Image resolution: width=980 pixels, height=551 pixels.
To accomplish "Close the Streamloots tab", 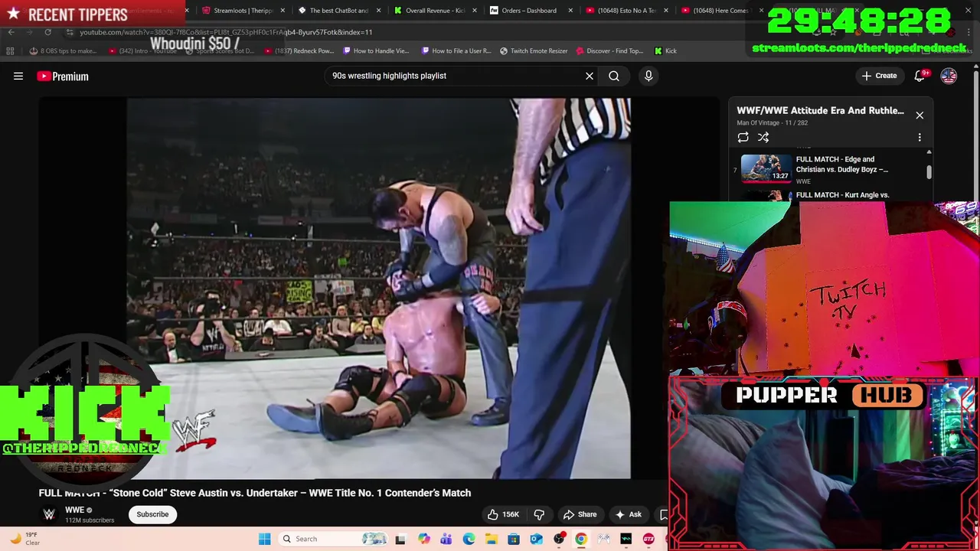I will point(283,11).
